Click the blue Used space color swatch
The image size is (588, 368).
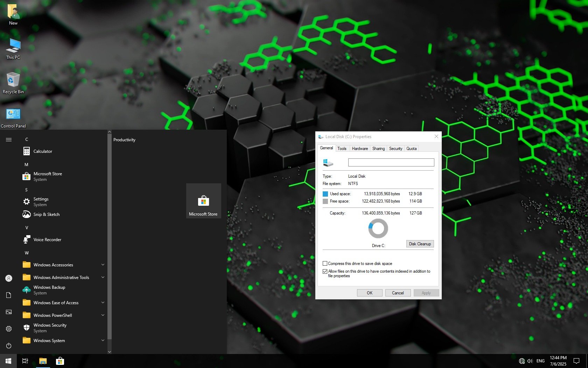325,194
